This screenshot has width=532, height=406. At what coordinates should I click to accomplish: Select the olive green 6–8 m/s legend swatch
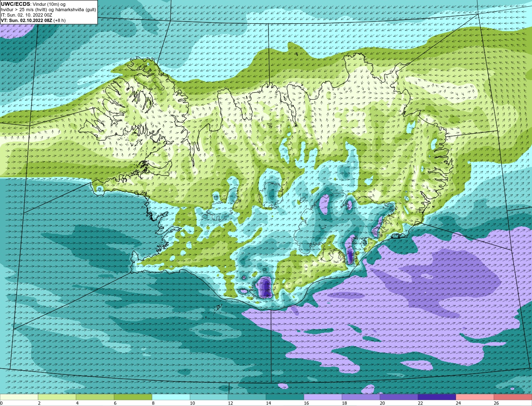(133, 397)
